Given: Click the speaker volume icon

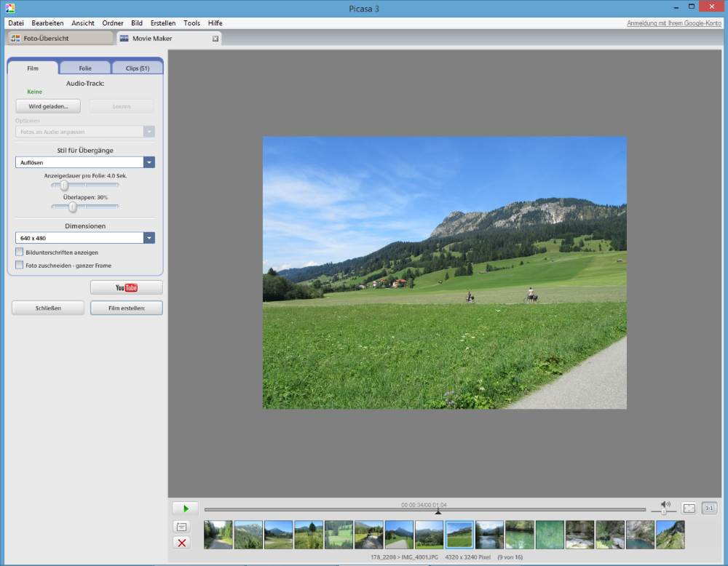Looking at the screenshot, I should 665,504.
